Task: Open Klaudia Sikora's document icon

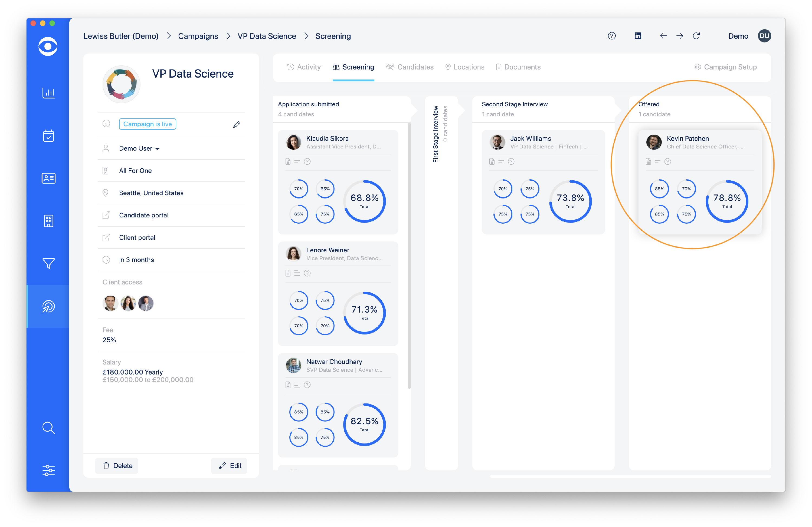Action: pos(288,162)
